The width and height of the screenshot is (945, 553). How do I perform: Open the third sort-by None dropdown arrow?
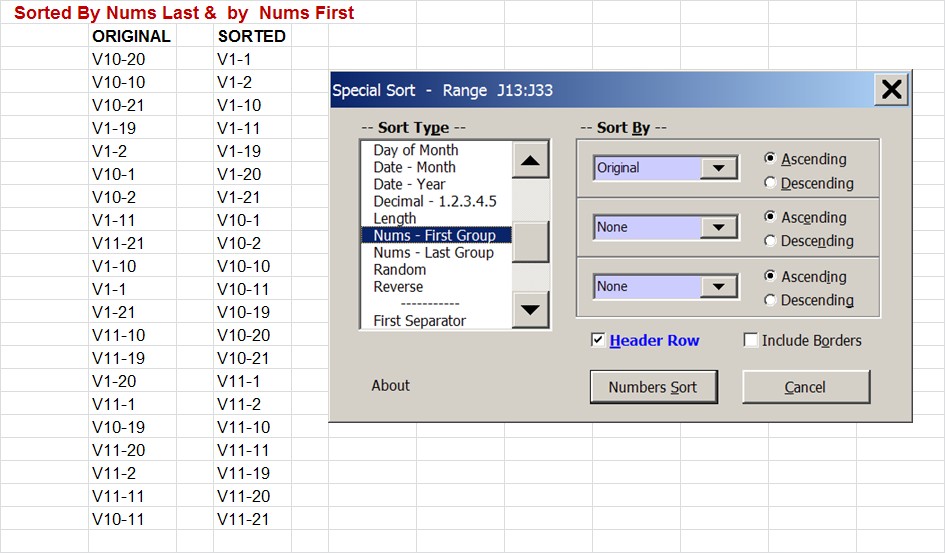coord(718,286)
